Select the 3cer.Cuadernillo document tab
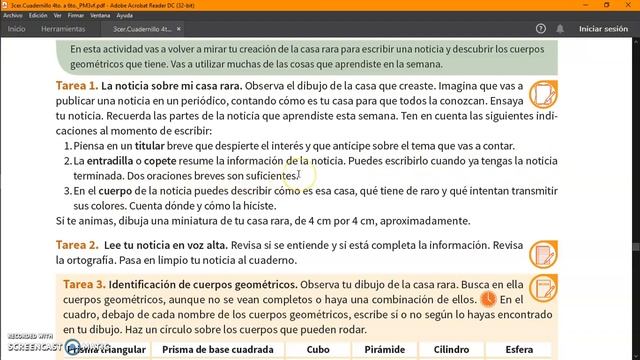The width and height of the screenshot is (640, 360). [x=142, y=29]
